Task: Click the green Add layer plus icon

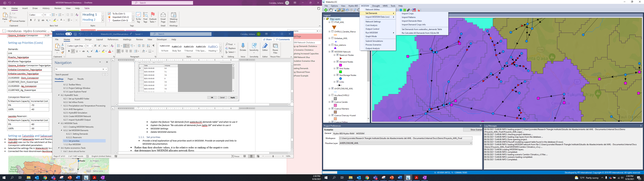Action: point(326,10)
